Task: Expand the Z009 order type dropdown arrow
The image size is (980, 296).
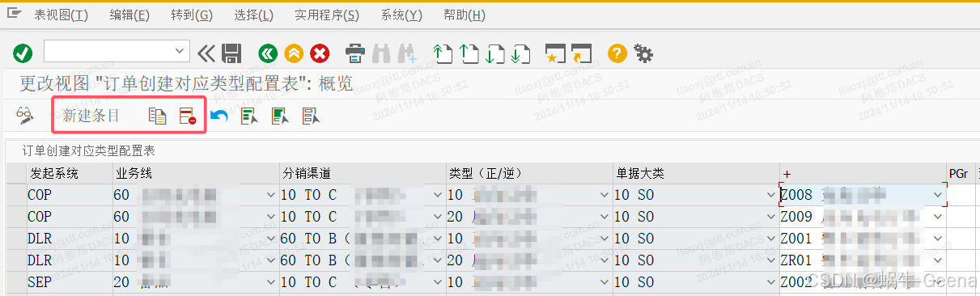Action: (938, 217)
